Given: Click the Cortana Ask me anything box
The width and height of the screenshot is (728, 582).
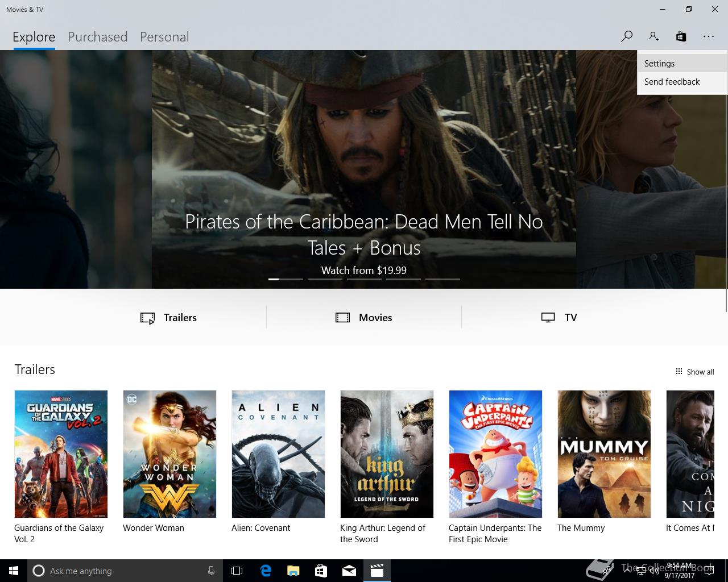Looking at the screenshot, I should 124,571.
